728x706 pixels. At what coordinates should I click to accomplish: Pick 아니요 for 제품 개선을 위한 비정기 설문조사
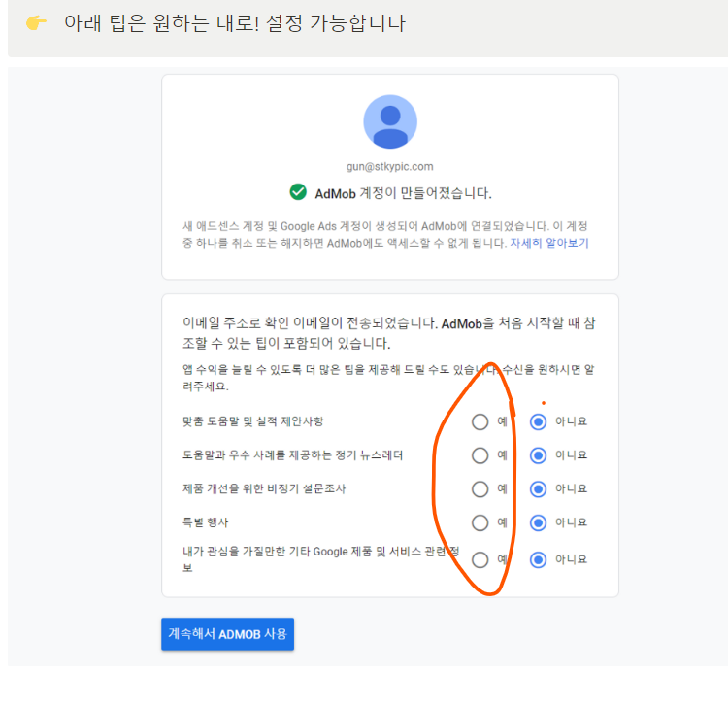(538, 489)
